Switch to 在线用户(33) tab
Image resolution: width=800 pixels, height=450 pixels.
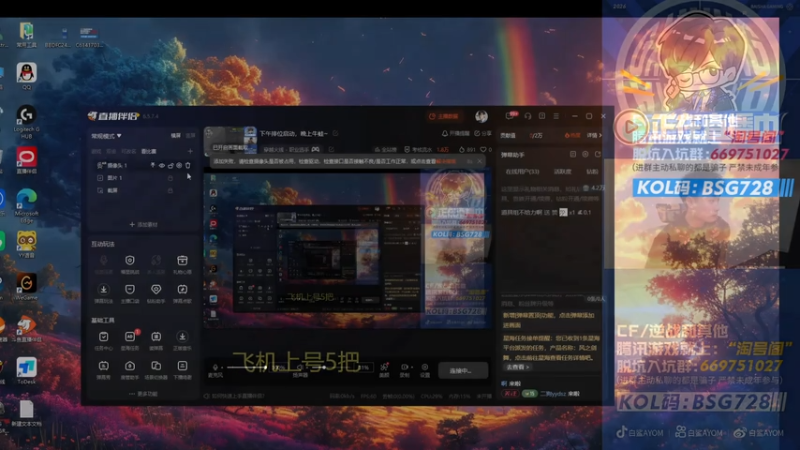522,172
